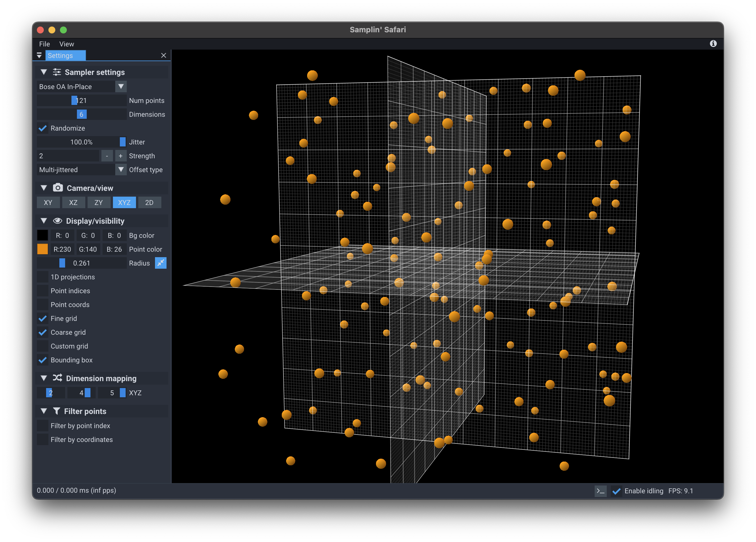
Task: Toggle the Enable idling checkbox
Action: pyautogui.click(x=616, y=491)
